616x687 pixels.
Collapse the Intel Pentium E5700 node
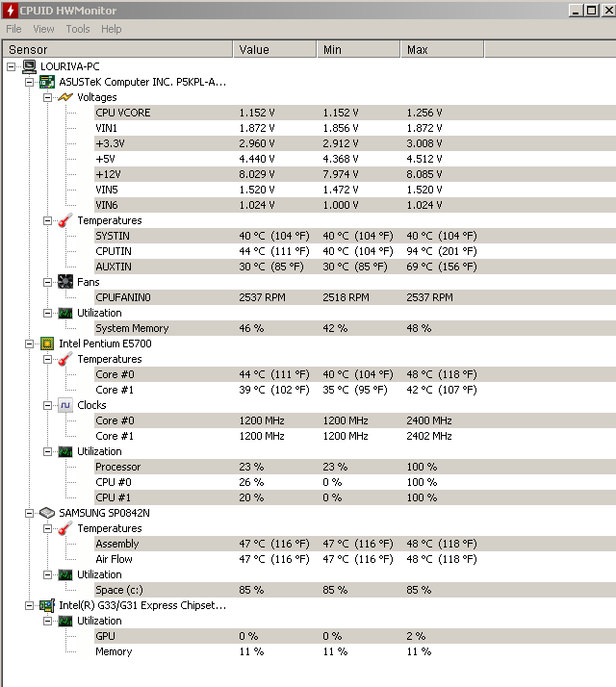click(30, 343)
